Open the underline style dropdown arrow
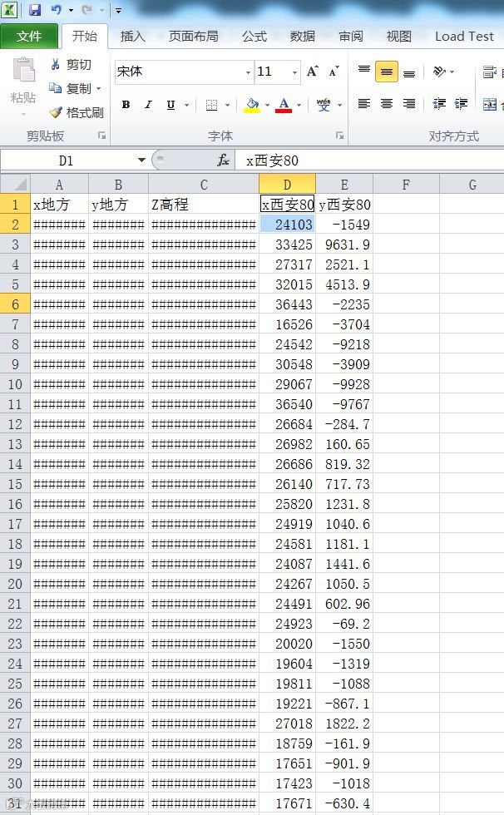This screenshot has height=815, width=504. click(x=186, y=105)
